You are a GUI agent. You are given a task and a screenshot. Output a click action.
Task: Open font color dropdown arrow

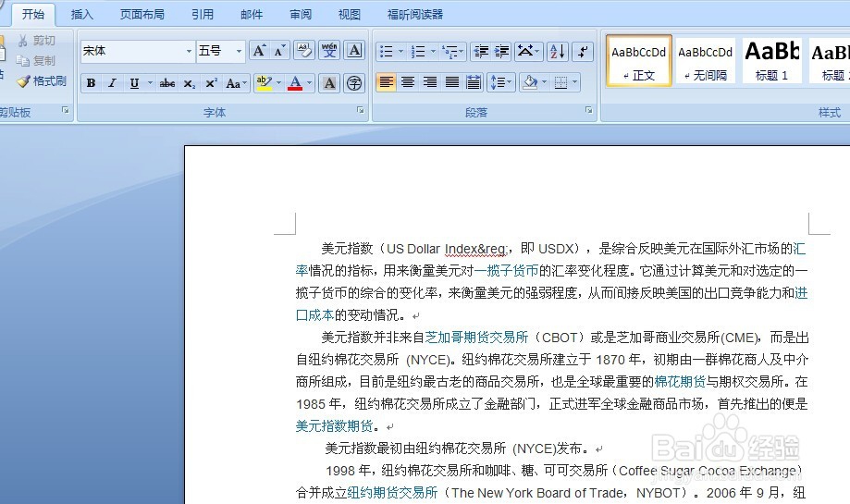[x=310, y=83]
